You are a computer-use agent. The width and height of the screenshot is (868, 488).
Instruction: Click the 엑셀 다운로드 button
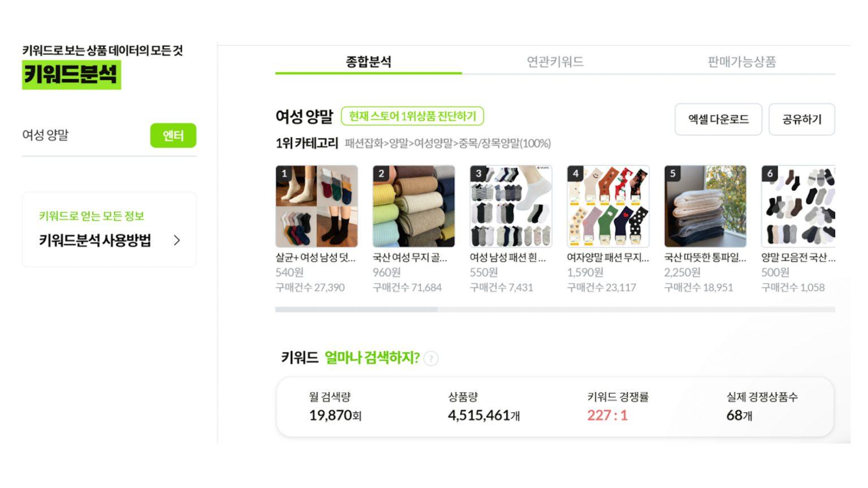[x=718, y=119]
